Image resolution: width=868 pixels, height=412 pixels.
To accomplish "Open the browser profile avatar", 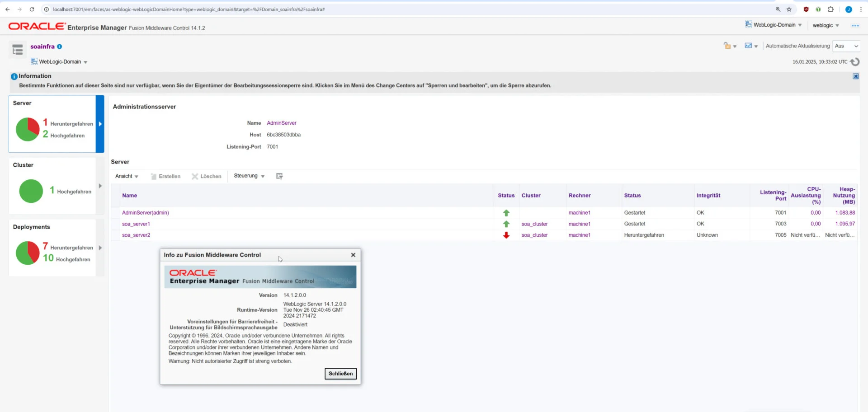I will pos(849,9).
